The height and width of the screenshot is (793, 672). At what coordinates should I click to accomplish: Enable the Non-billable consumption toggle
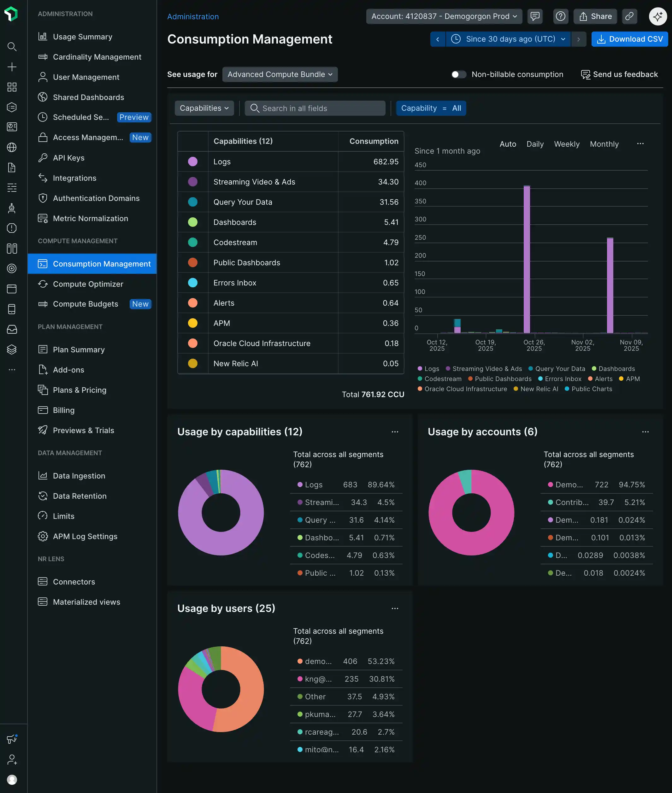(459, 74)
